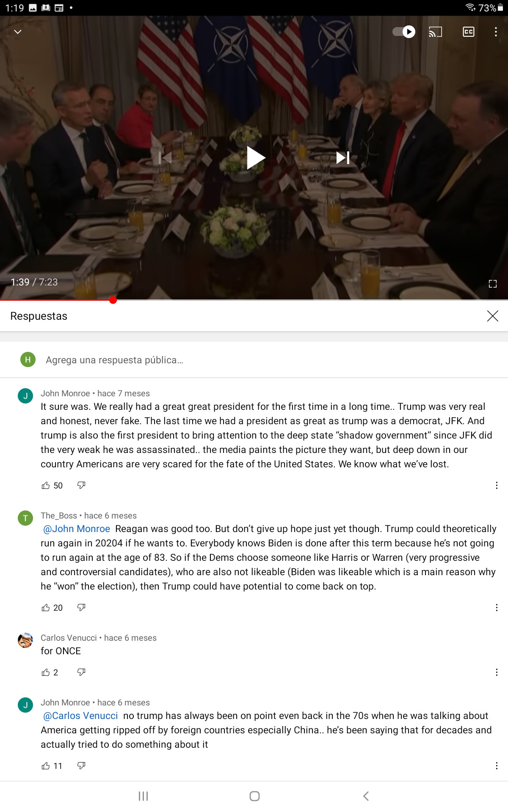Close the Respuestas panel
Viewport: 508px width, 812px height.
[x=492, y=316]
